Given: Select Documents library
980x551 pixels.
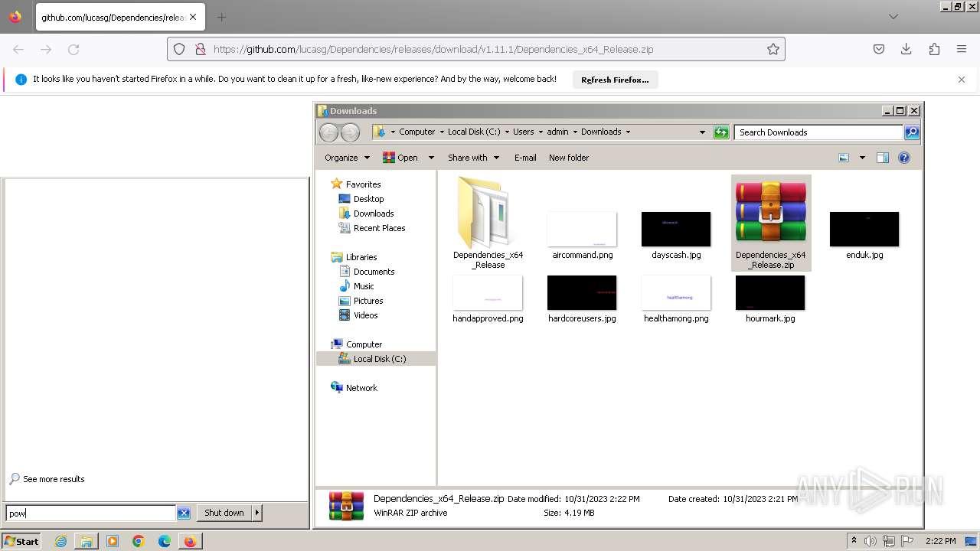Looking at the screenshot, I should tap(374, 272).
